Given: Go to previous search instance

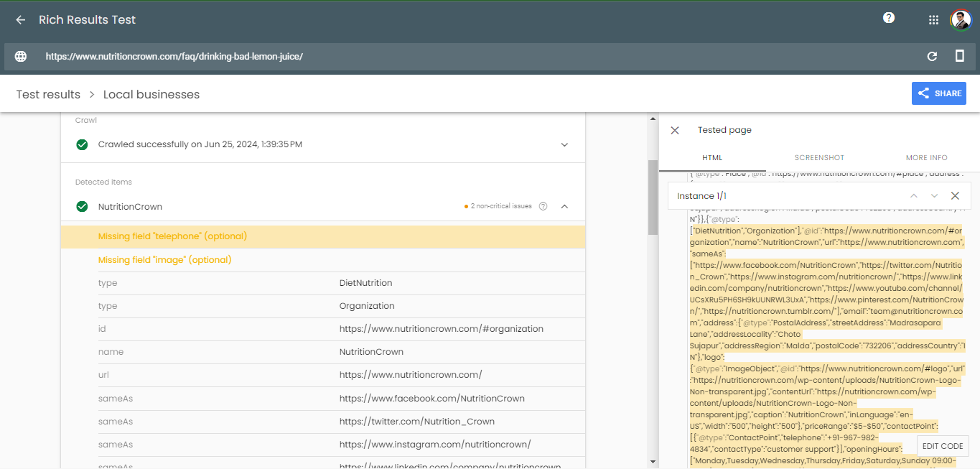Looking at the screenshot, I should [x=914, y=196].
